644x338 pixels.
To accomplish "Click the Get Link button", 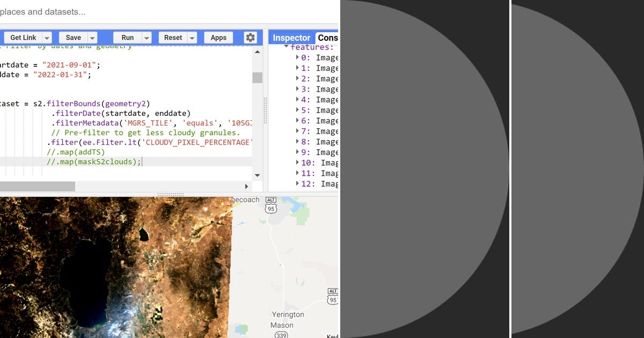I will point(23,38).
